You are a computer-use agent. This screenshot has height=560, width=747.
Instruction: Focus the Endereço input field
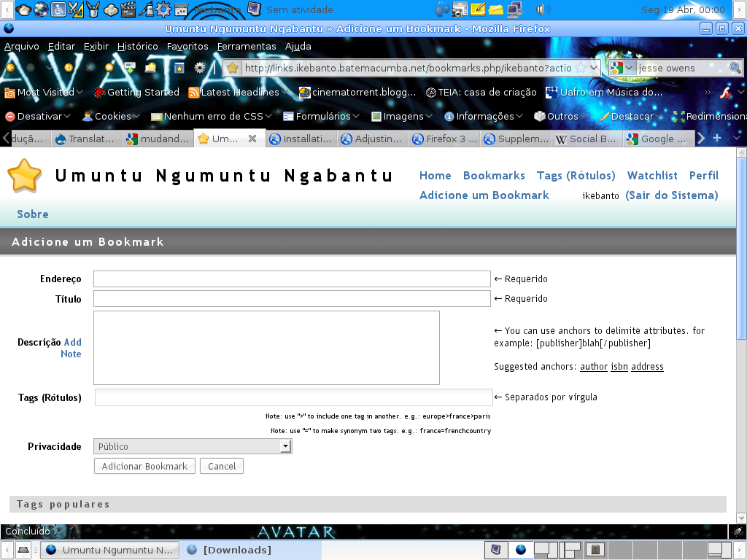[292, 279]
